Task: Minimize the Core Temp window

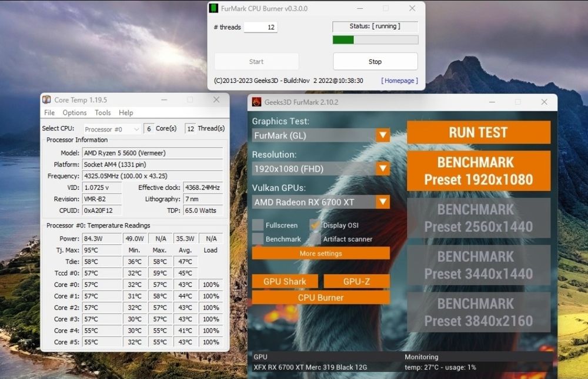Action: (164, 100)
